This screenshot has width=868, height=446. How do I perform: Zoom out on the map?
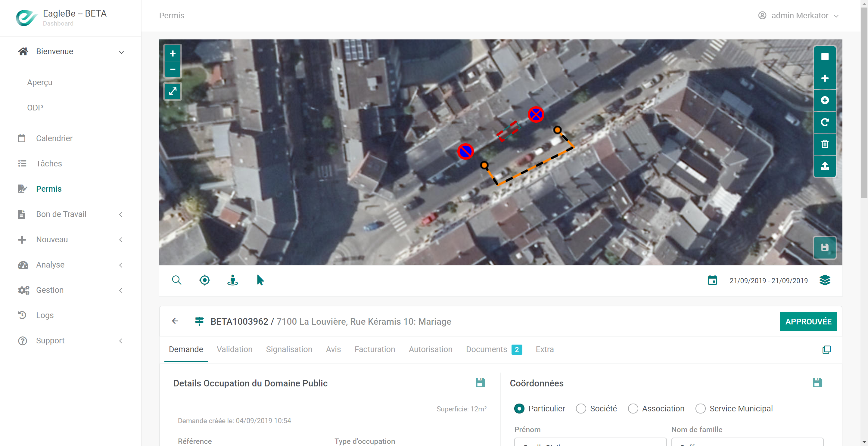tap(173, 70)
